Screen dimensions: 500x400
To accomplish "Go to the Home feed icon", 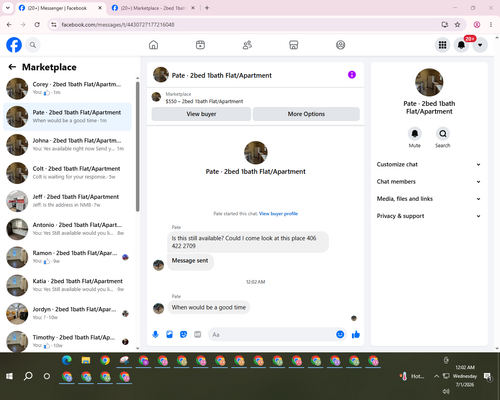I will tap(153, 45).
